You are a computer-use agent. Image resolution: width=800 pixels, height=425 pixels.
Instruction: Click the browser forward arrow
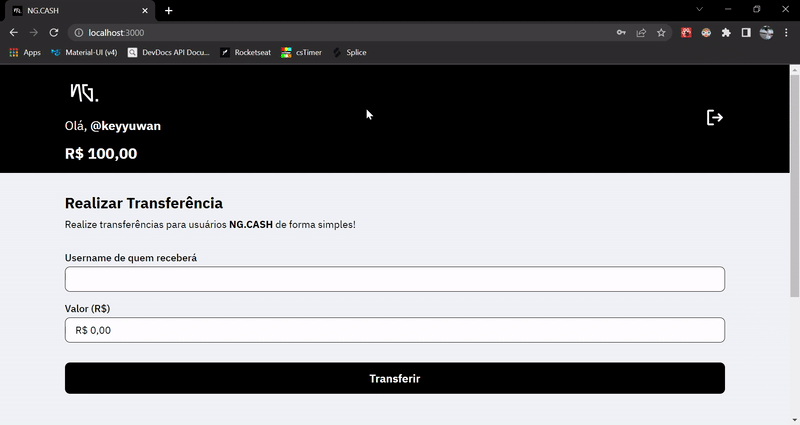point(34,33)
